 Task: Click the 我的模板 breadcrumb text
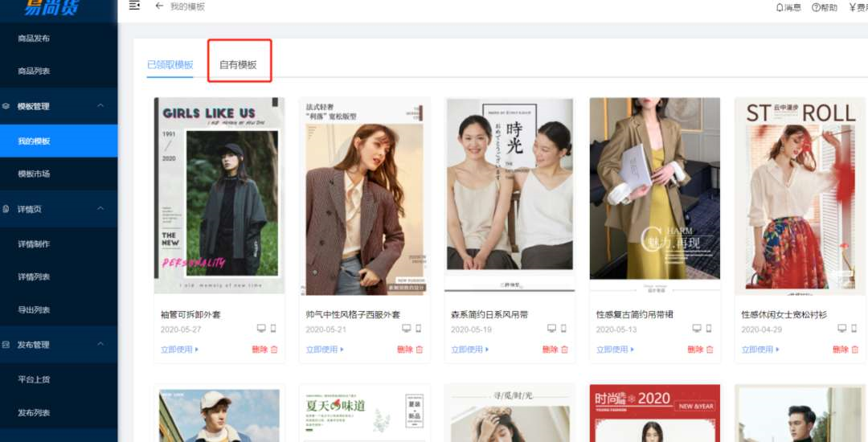pyautogui.click(x=187, y=6)
